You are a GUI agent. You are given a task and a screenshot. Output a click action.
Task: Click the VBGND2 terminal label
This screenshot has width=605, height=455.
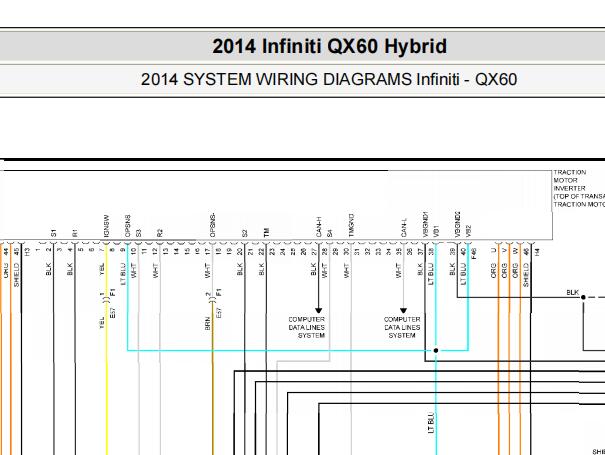(x=458, y=224)
